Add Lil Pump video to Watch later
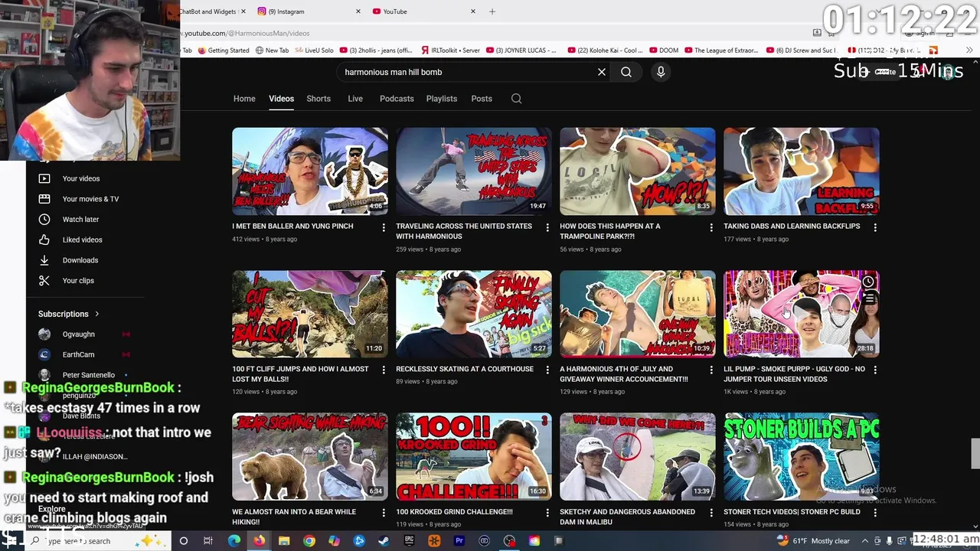The image size is (980, 551). [868, 282]
